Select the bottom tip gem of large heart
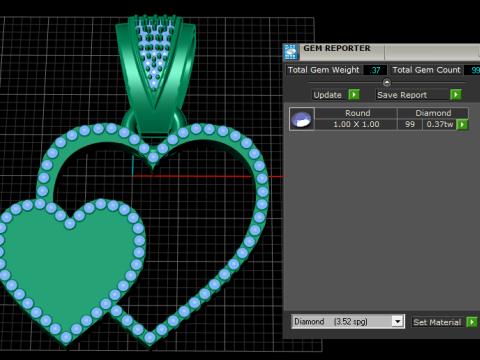The height and width of the screenshot is (360, 480). [150, 338]
